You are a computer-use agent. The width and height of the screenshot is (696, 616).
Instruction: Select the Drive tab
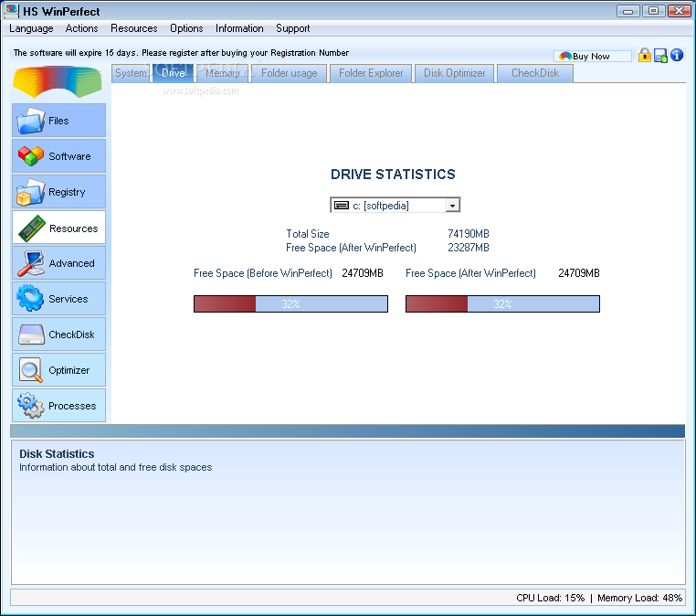pyautogui.click(x=174, y=73)
